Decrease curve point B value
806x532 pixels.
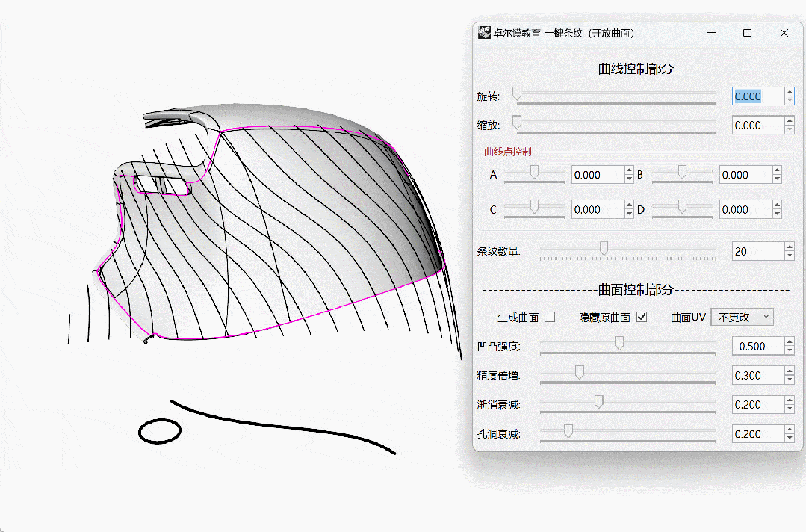click(777, 179)
